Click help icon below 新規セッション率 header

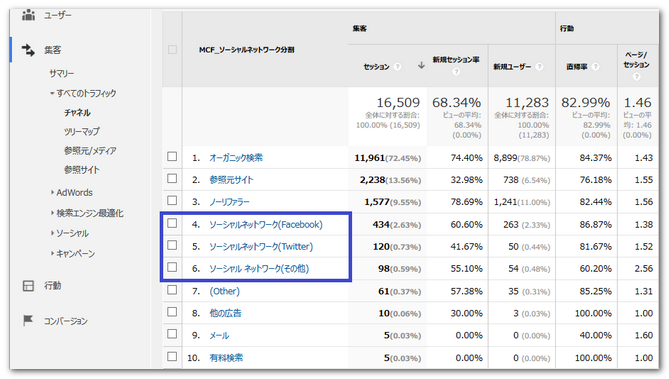456,71
